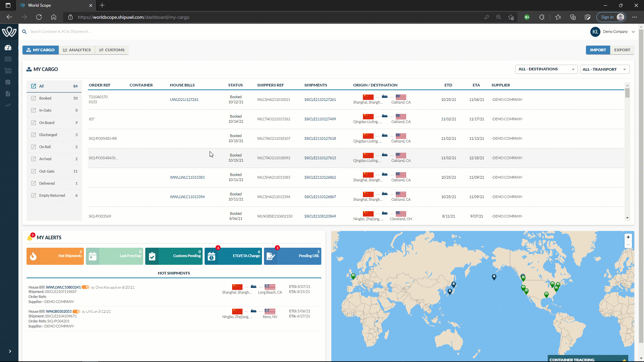Open the Pending OBL alerts tile
Image resolution: width=644 pixels, height=362 pixels.
[x=292, y=256]
